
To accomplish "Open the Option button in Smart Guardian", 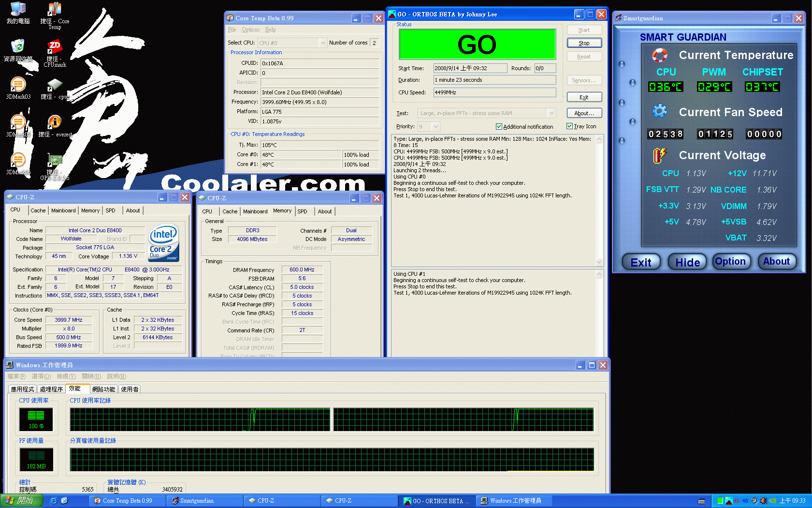I will [730, 262].
